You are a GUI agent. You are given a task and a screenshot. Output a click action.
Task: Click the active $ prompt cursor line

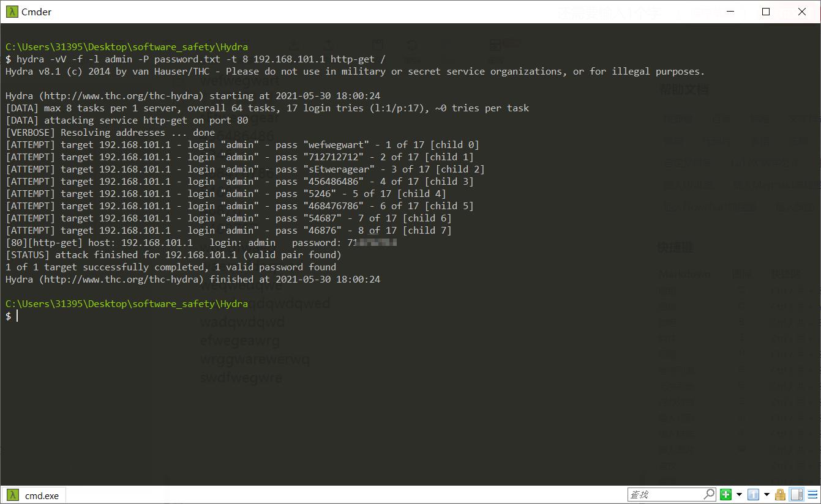click(12, 316)
